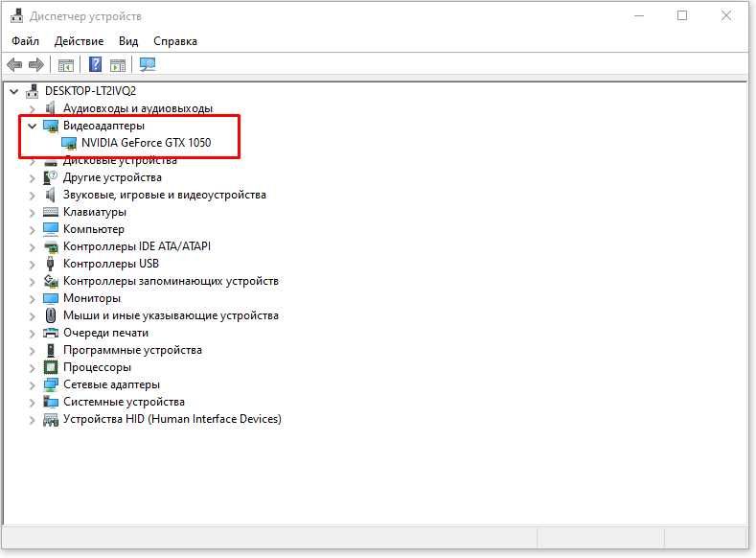Expand the Мониторы category
The width and height of the screenshot is (756, 558).
click(x=32, y=299)
